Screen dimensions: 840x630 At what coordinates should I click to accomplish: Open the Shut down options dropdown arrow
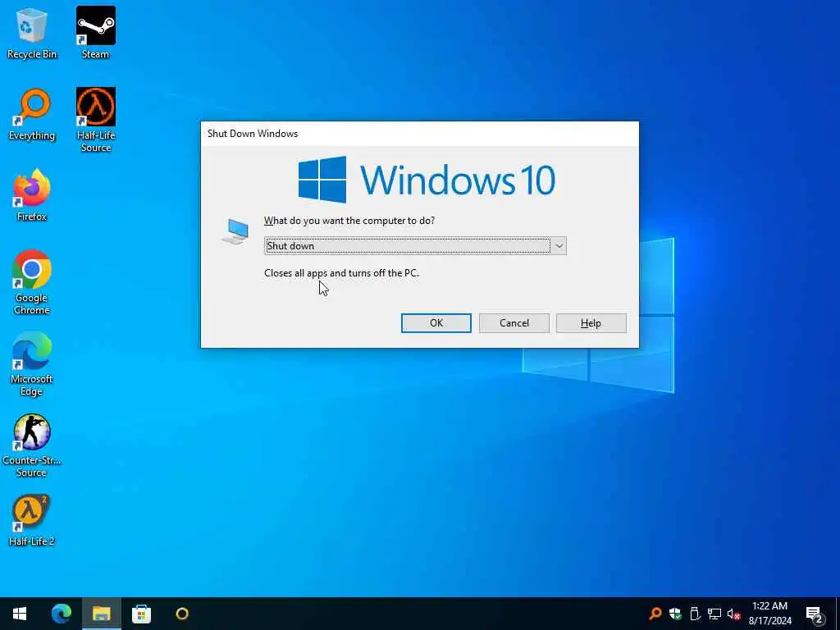point(559,246)
